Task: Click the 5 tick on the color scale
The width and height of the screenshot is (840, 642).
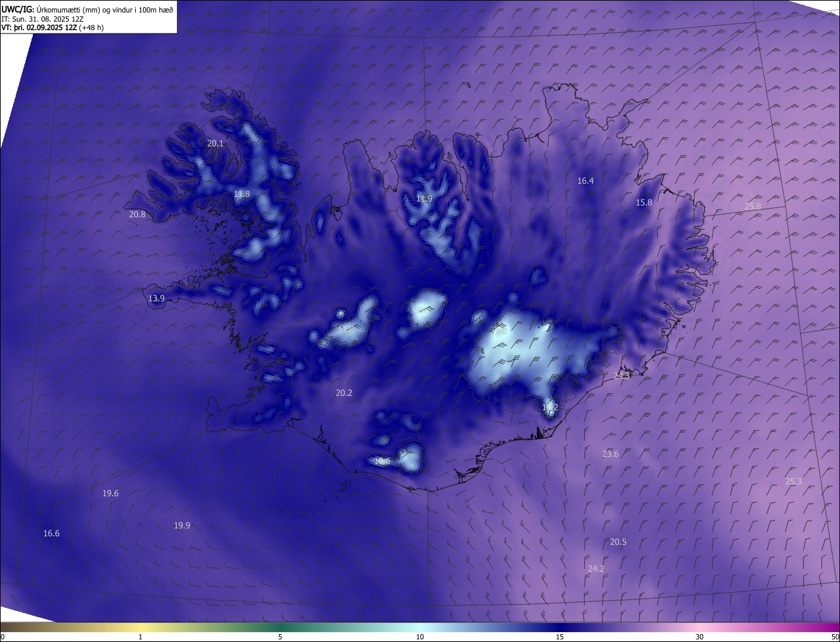Action: coord(280,637)
